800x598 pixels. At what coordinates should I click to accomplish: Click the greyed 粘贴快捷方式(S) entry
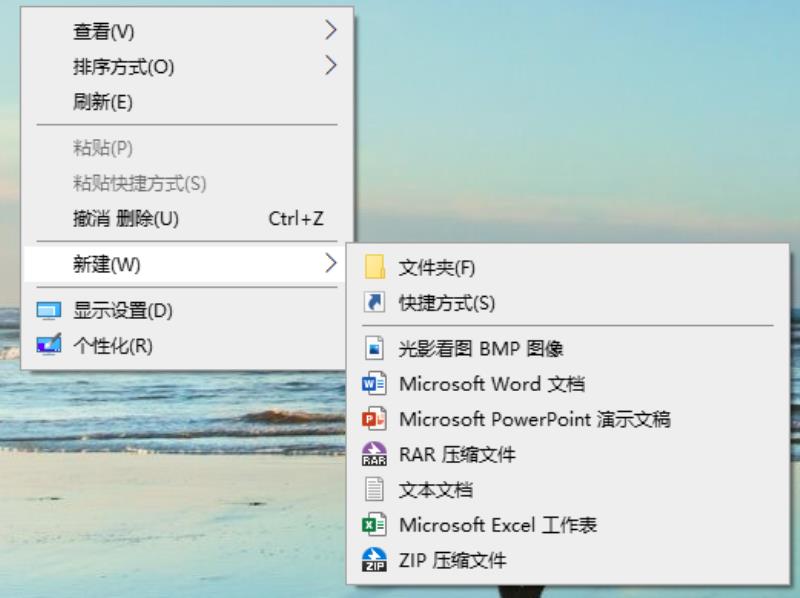pyautogui.click(x=187, y=183)
